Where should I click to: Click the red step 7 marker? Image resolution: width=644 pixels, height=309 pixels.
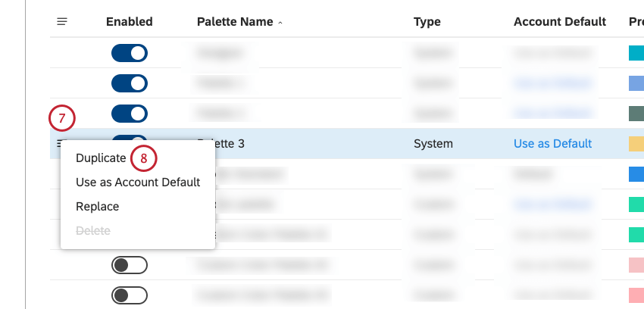point(62,118)
